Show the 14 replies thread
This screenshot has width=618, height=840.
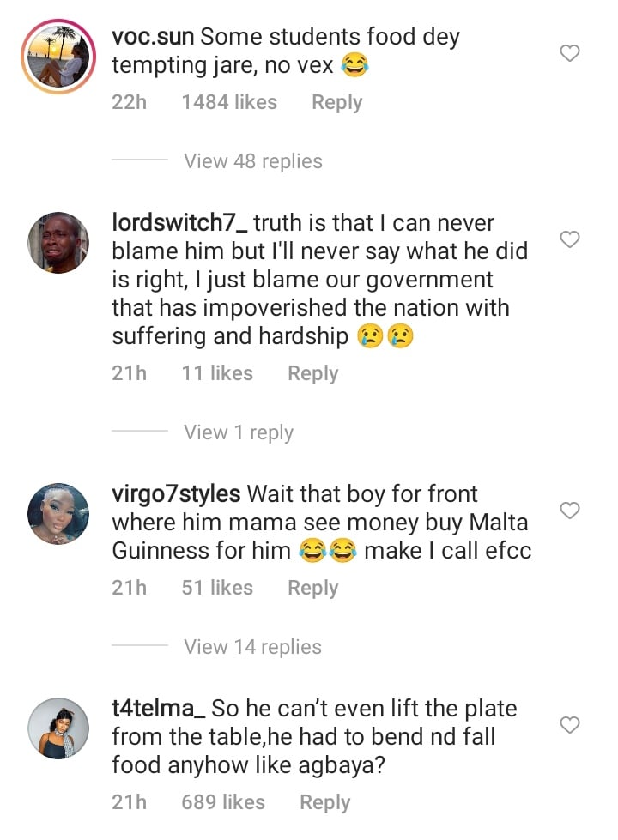pos(252,647)
